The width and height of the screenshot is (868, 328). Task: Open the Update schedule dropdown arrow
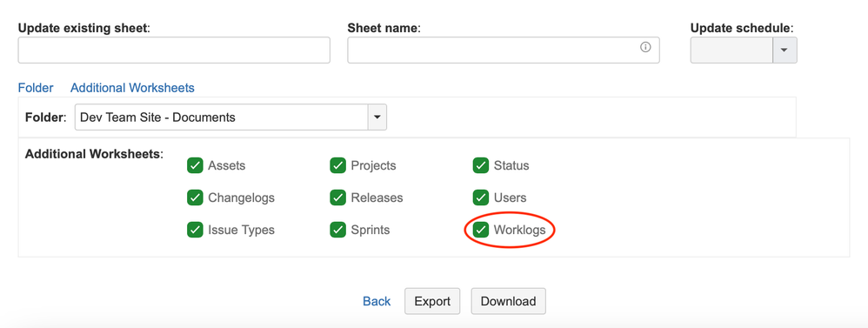pos(785,50)
